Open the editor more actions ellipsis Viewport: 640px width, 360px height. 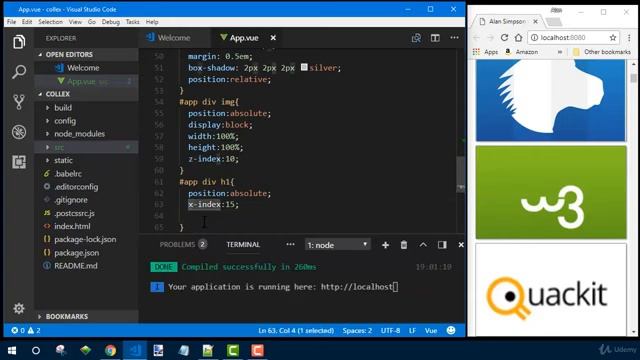pos(454,38)
